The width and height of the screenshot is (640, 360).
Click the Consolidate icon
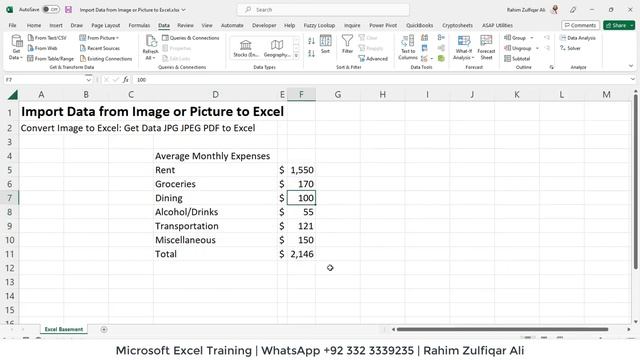pyautogui.click(x=441, y=38)
